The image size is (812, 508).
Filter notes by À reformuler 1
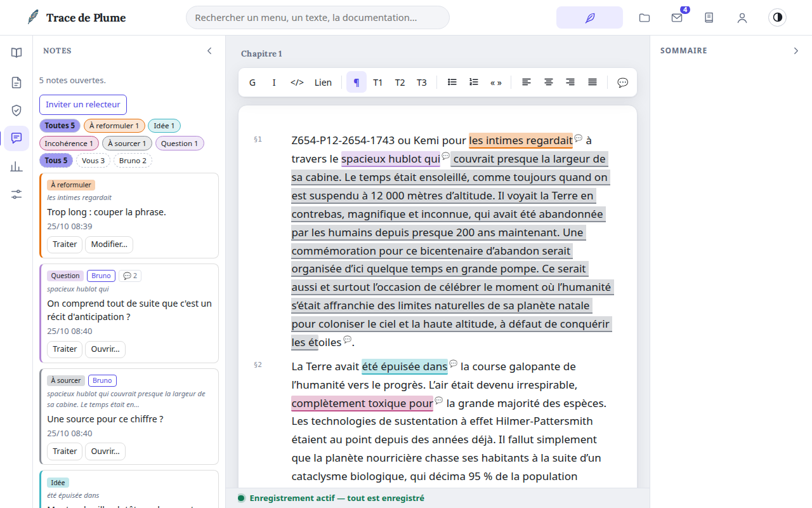click(114, 126)
